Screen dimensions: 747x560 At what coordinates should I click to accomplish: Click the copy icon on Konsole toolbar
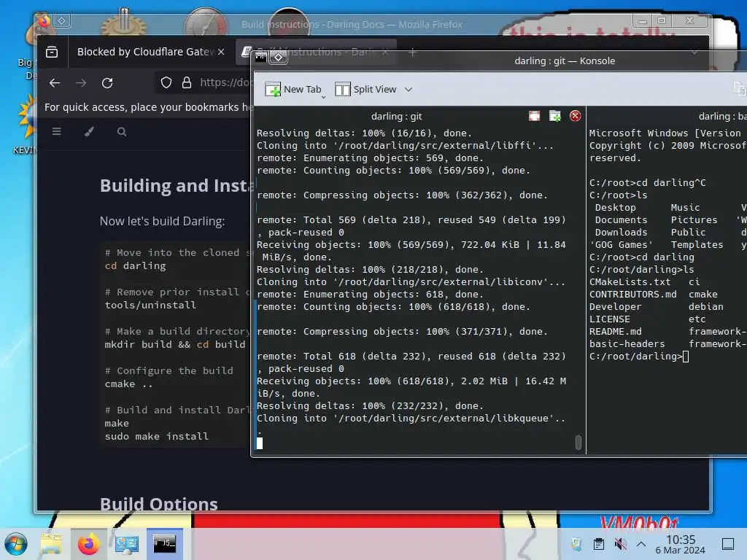[x=740, y=88]
